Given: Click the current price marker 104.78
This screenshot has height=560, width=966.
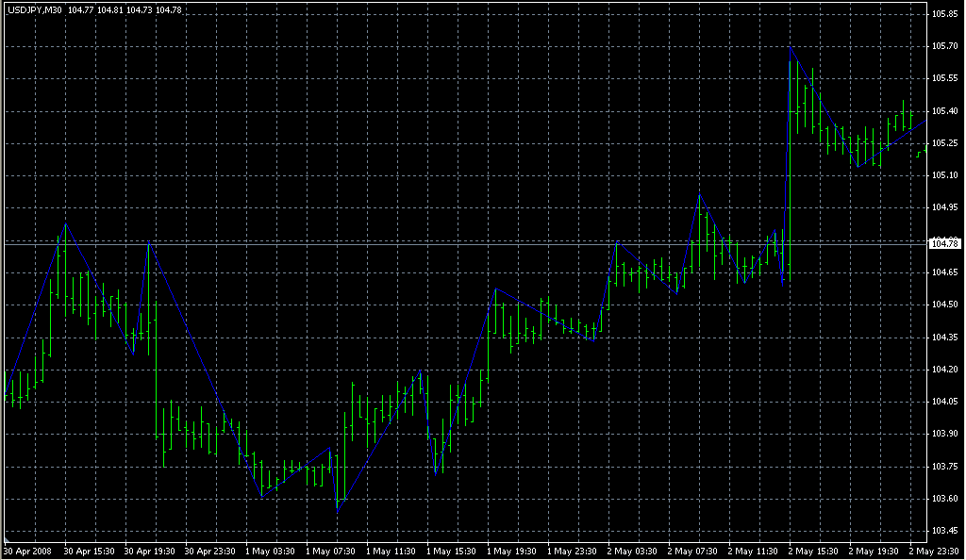Looking at the screenshot, I should click(x=944, y=244).
